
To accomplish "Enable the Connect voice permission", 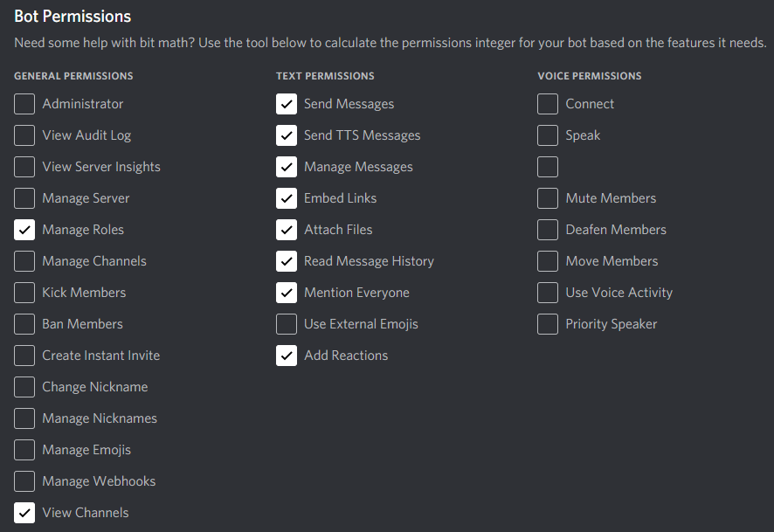I will pyautogui.click(x=547, y=103).
